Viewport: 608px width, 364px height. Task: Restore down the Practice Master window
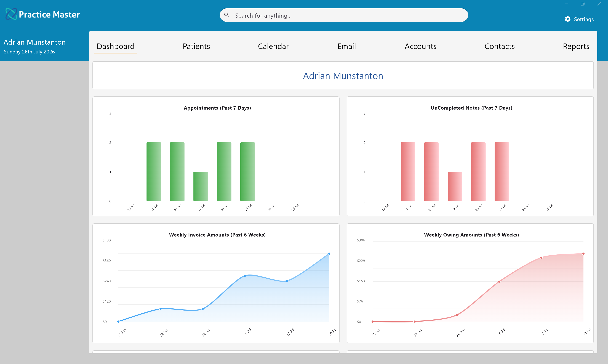[583, 4]
